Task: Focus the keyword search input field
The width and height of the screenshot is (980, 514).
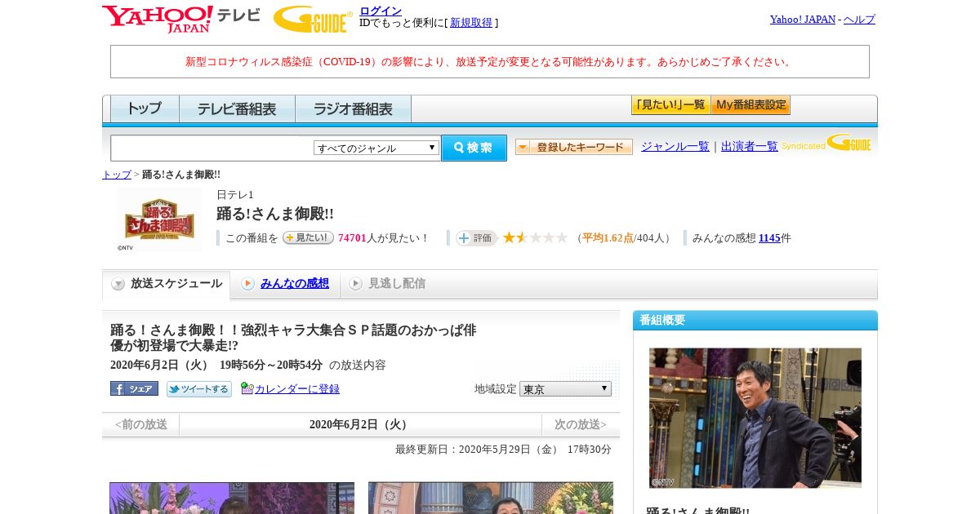Action: [212, 148]
